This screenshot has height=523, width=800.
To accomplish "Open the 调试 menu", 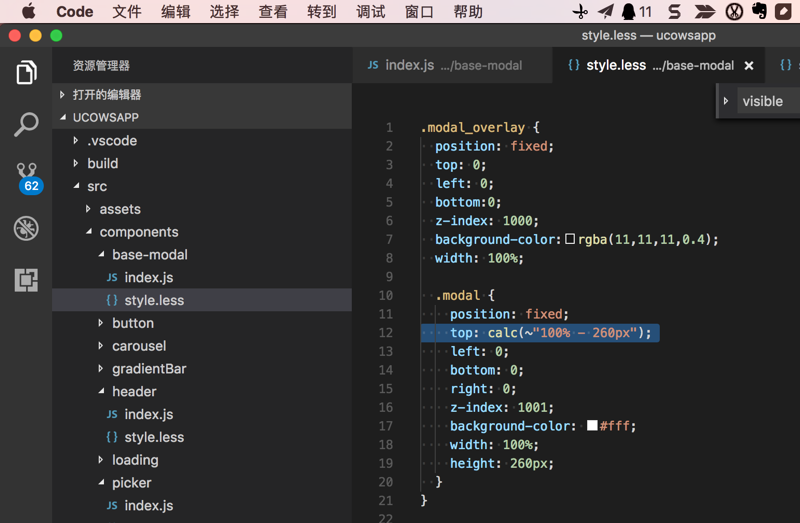I will tap(370, 12).
